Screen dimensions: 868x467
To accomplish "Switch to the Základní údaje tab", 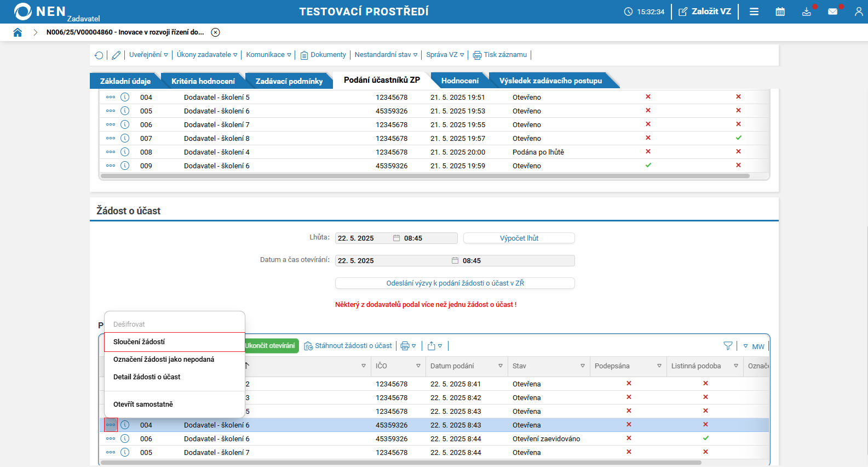I will (125, 81).
